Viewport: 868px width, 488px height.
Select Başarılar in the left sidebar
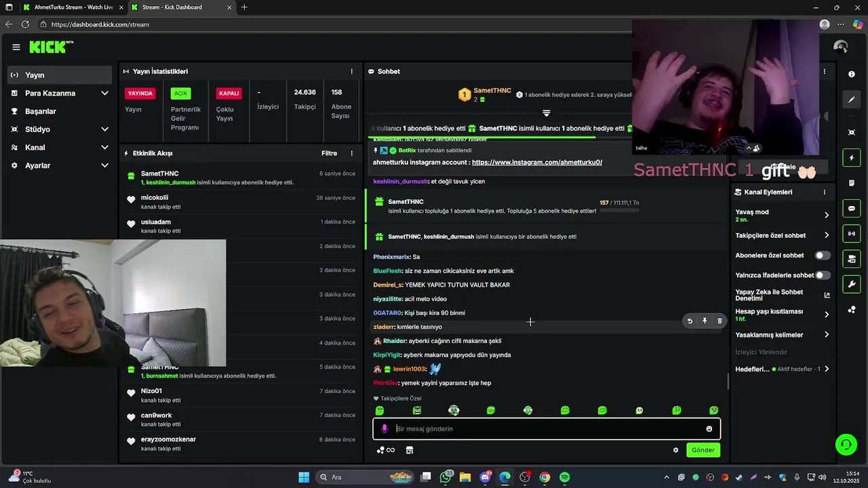point(60,111)
